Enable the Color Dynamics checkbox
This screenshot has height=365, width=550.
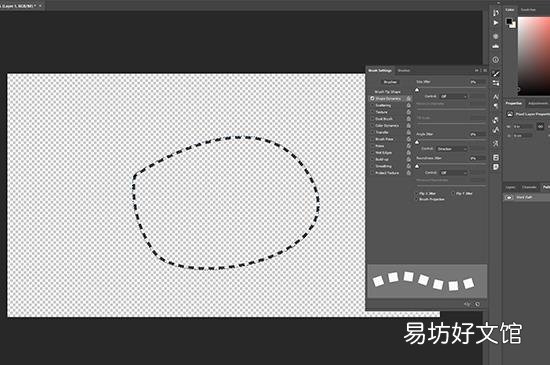coord(372,126)
